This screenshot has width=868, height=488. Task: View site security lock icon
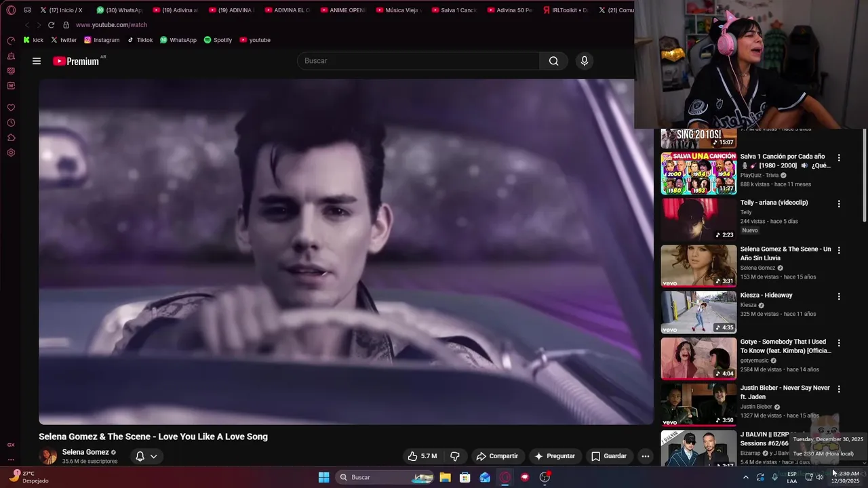click(66, 25)
